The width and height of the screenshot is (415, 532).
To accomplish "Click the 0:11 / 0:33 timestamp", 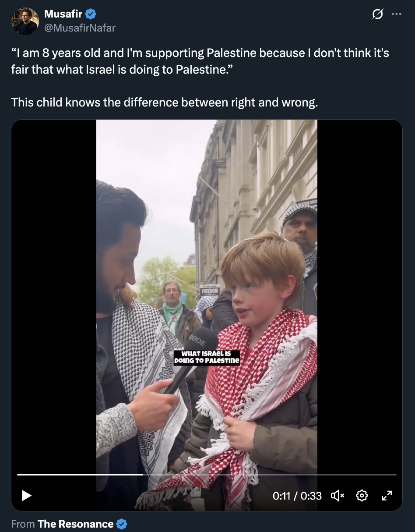I will point(297,496).
